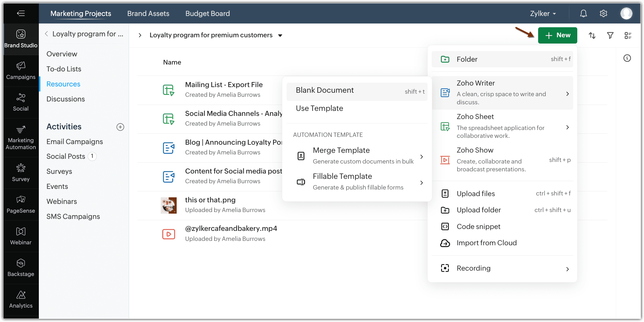Click the Activities heading
This screenshot has height=322, width=644.
point(64,127)
